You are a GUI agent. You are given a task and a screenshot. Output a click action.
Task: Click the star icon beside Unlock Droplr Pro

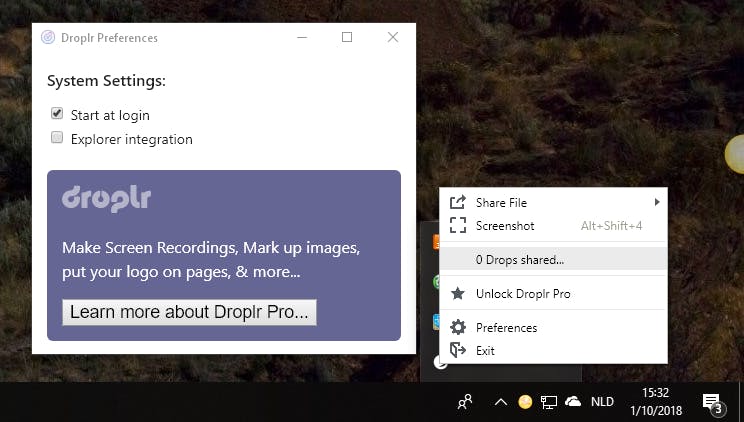458,293
